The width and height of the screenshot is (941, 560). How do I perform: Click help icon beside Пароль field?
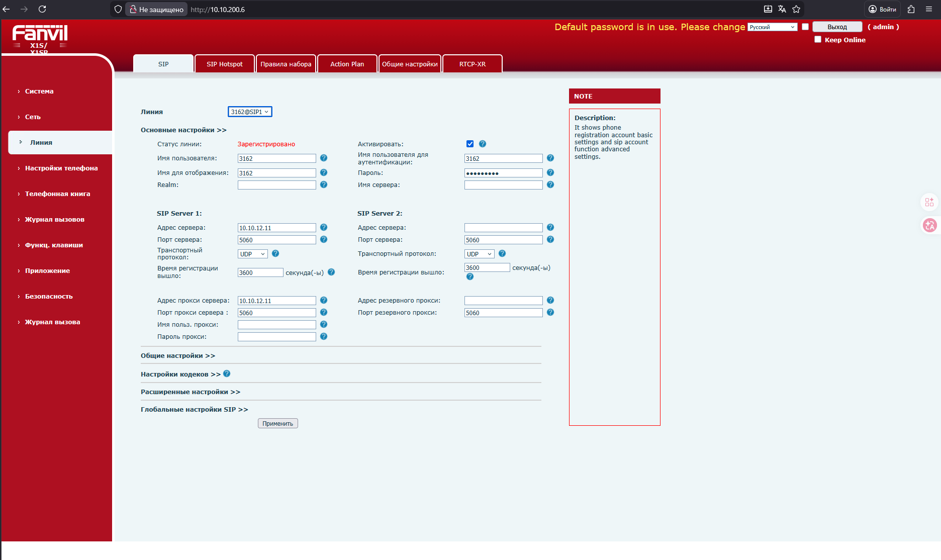click(550, 172)
